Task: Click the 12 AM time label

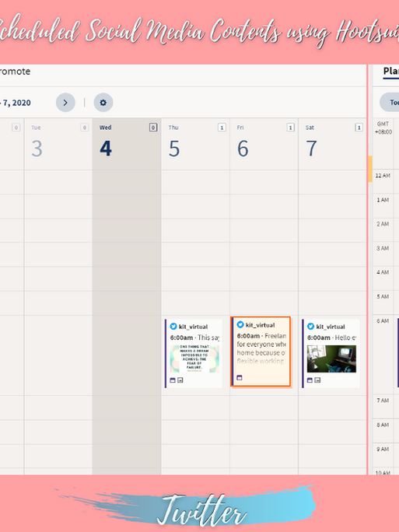Action: (383, 176)
